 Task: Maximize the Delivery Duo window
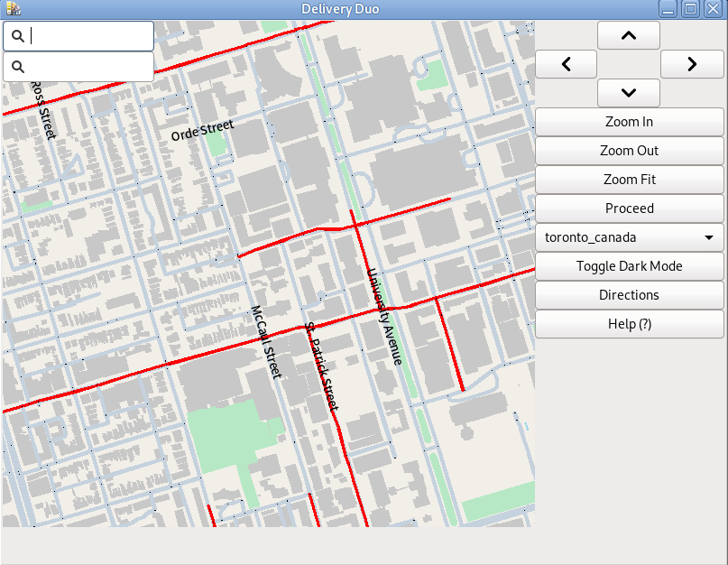click(690, 9)
